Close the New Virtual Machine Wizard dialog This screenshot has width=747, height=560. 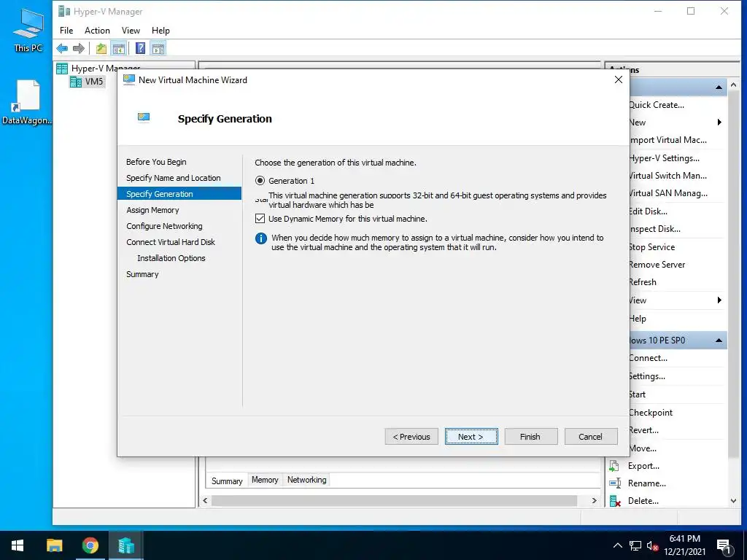coord(619,80)
